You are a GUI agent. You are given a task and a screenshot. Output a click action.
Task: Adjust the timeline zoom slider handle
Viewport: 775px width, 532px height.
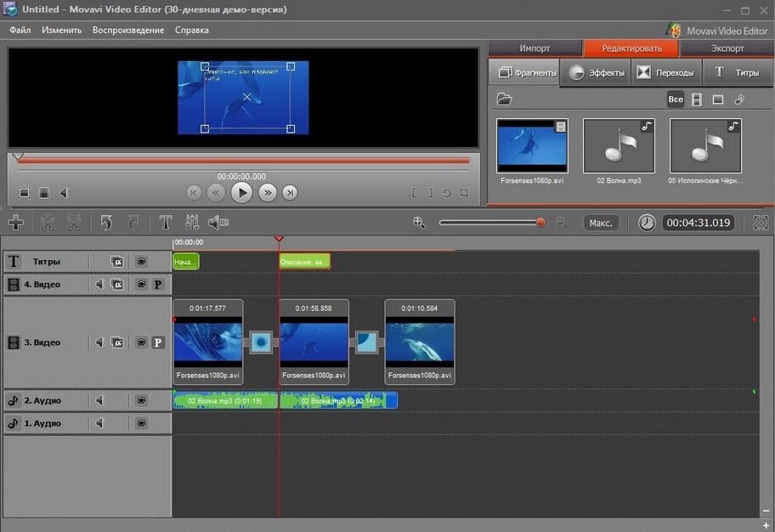click(540, 223)
